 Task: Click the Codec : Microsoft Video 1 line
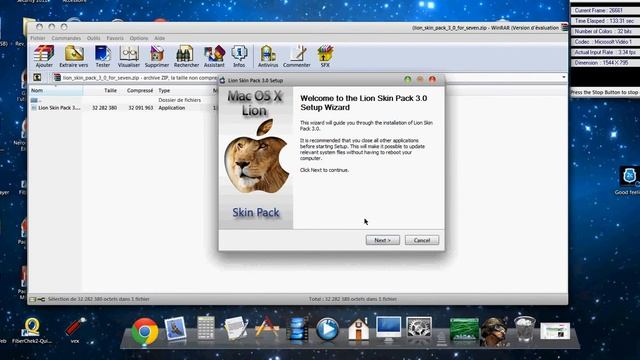click(605, 42)
